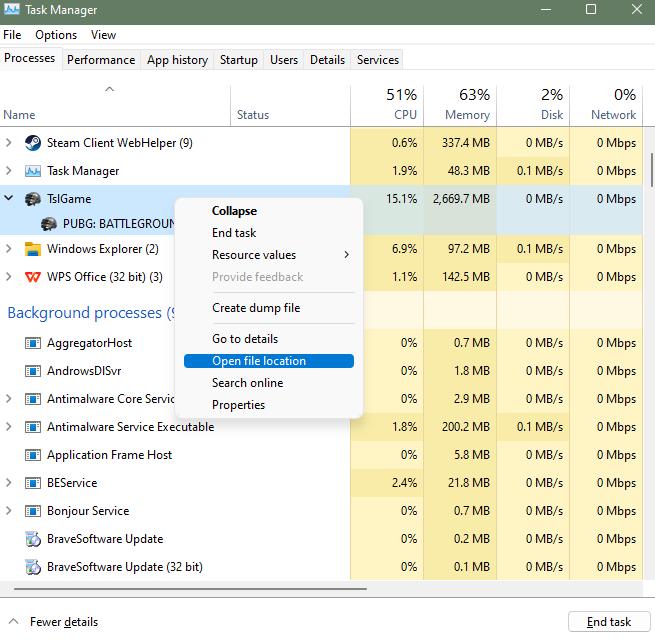Select Create dump file menu entry

(256, 308)
